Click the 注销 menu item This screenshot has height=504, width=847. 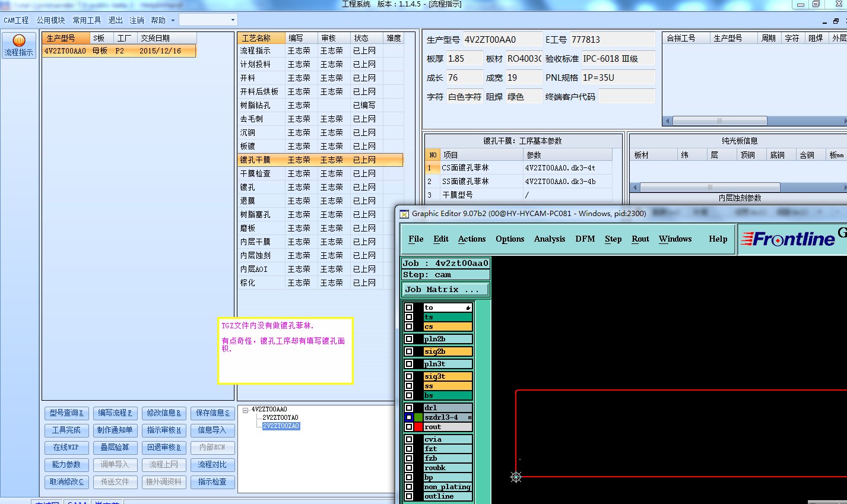[x=137, y=20]
